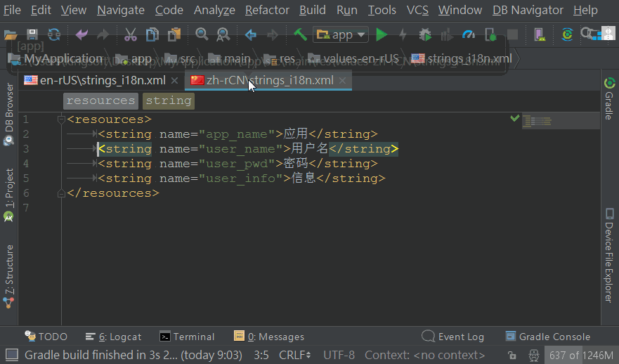The image size is (619, 364).
Task: Collapse the opening resources tag fold
Action: [61, 119]
